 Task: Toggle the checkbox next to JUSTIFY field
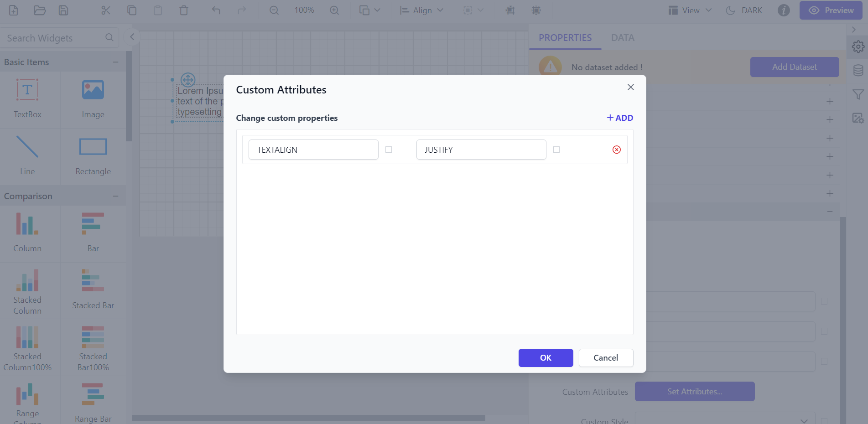tap(556, 150)
